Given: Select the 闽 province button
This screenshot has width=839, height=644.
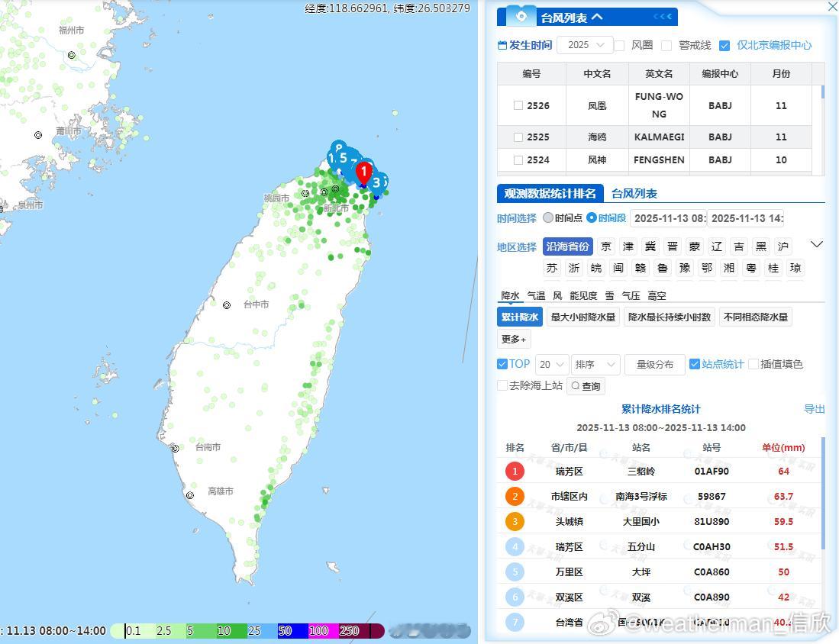Looking at the screenshot, I should (x=618, y=268).
